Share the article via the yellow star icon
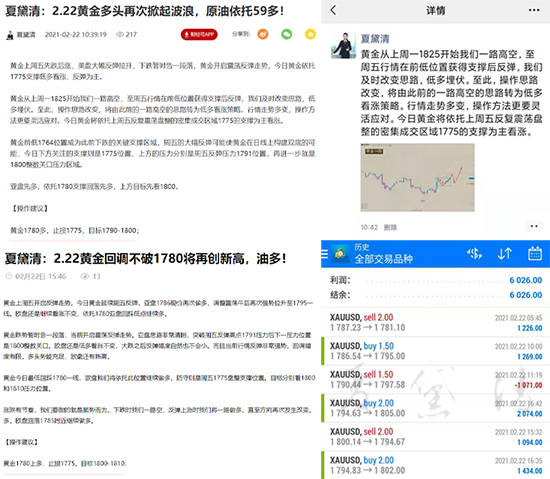Image resolution: width=550 pixels, height=479 pixels. tap(310, 34)
